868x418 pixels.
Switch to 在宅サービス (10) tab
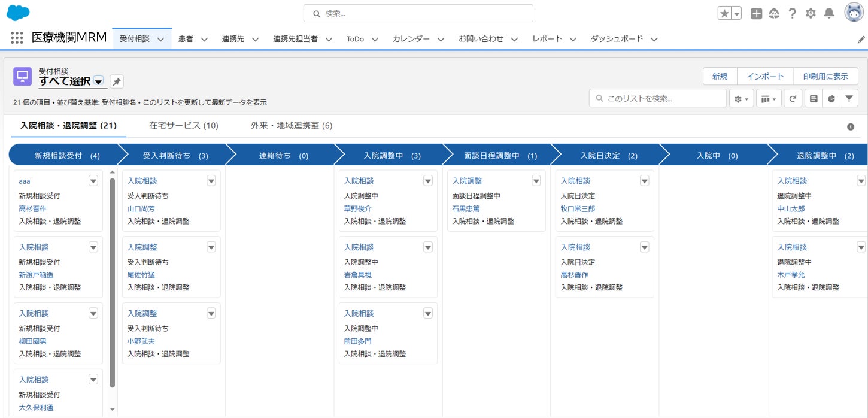click(x=184, y=126)
